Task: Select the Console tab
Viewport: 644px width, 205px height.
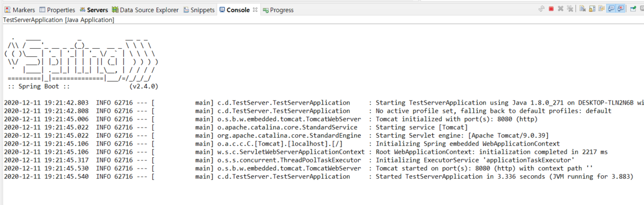Action: tap(234, 10)
